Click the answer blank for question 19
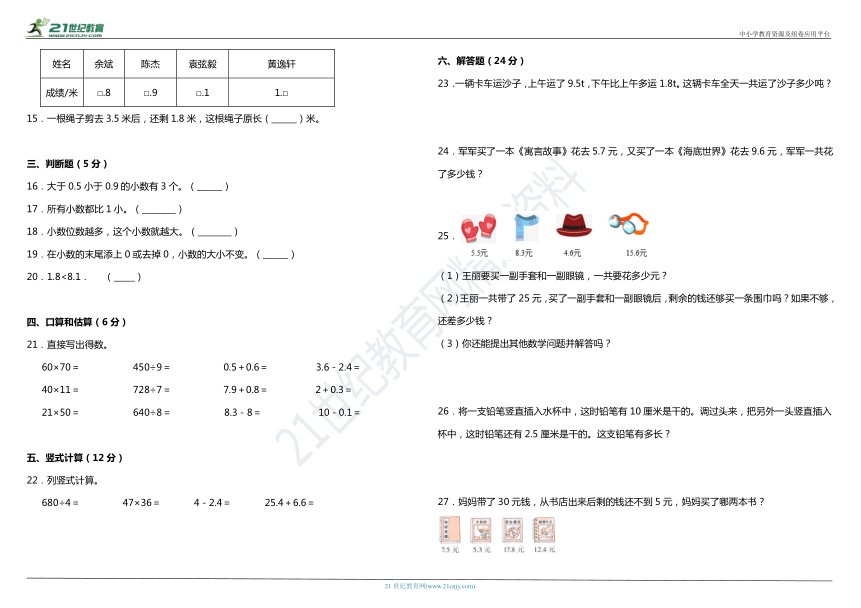The width and height of the screenshot is (861, 608). 275,254
